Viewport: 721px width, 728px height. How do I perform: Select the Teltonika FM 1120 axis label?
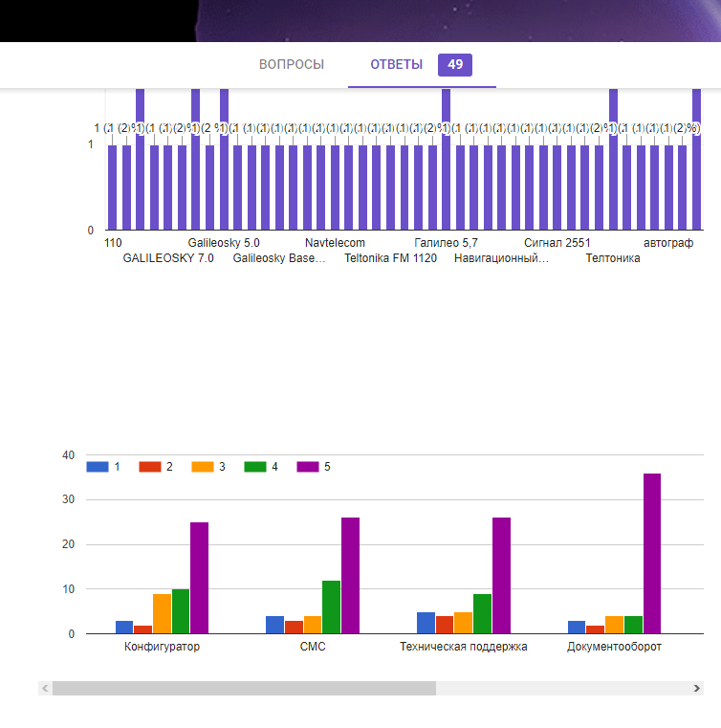point(390,258)
